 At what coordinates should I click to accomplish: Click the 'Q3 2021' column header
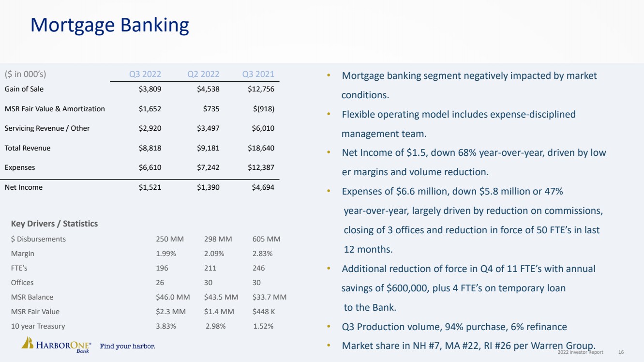pyautogui.click(x=258, y=74)
